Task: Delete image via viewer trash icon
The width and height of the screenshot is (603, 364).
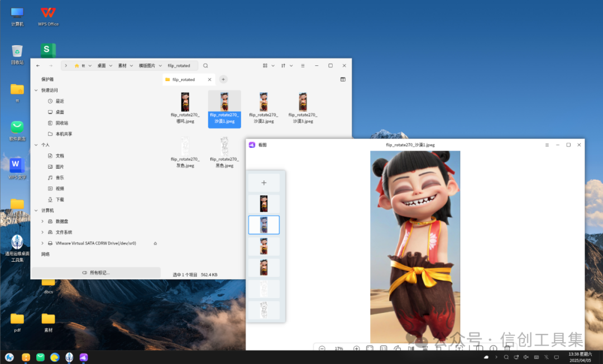Action: [x=507, y=348]
